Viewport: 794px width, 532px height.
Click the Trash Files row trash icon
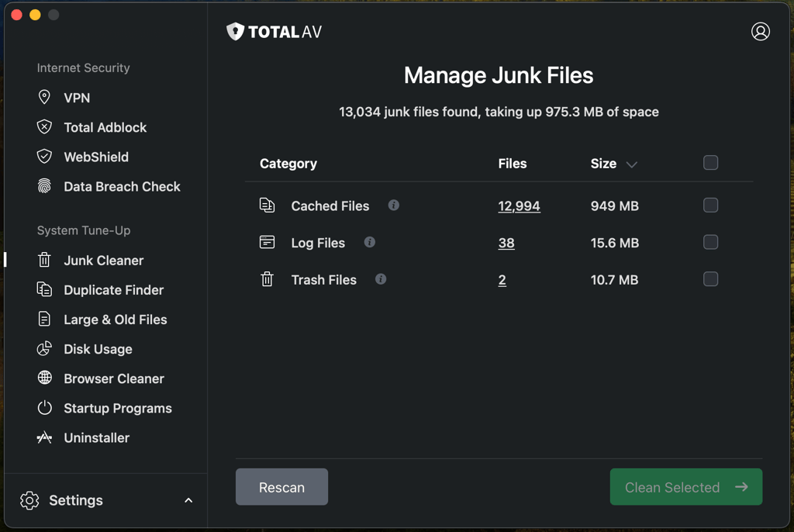[x=267, y=279]
